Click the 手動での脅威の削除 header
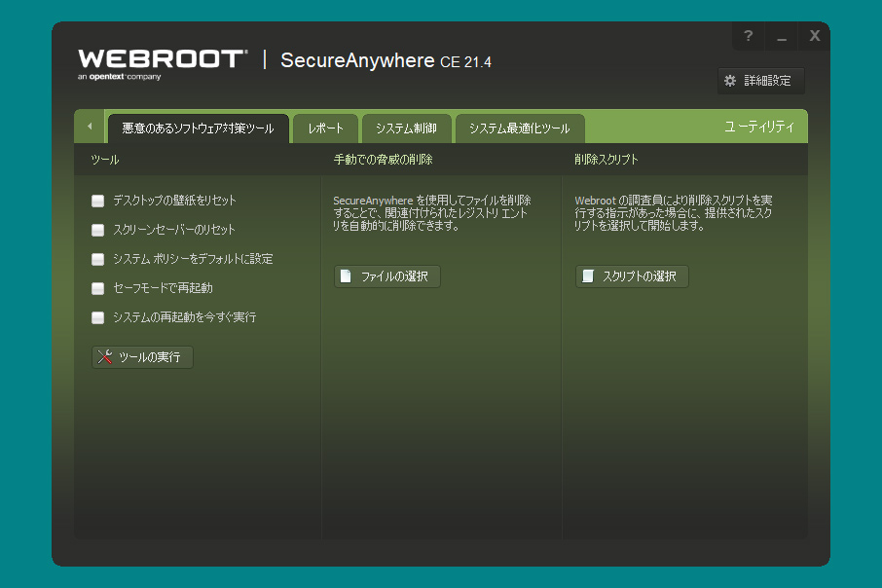 tap(383, 160)
